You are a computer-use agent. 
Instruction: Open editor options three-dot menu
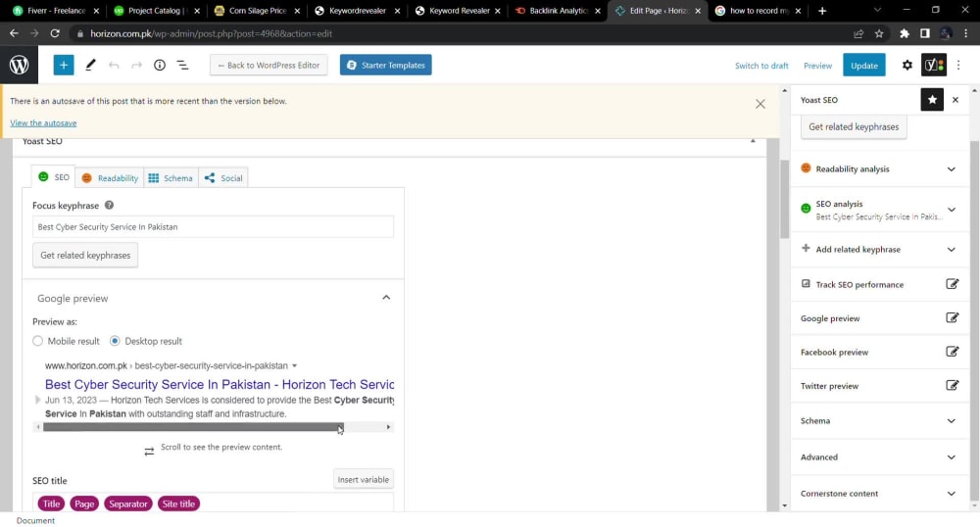958,65
